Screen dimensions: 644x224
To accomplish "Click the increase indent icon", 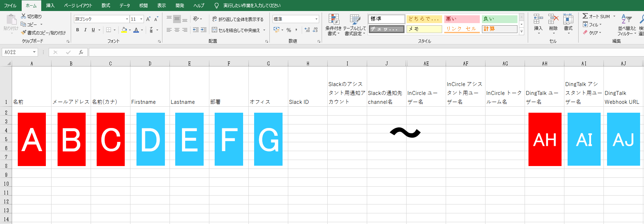I will point(204,30).
